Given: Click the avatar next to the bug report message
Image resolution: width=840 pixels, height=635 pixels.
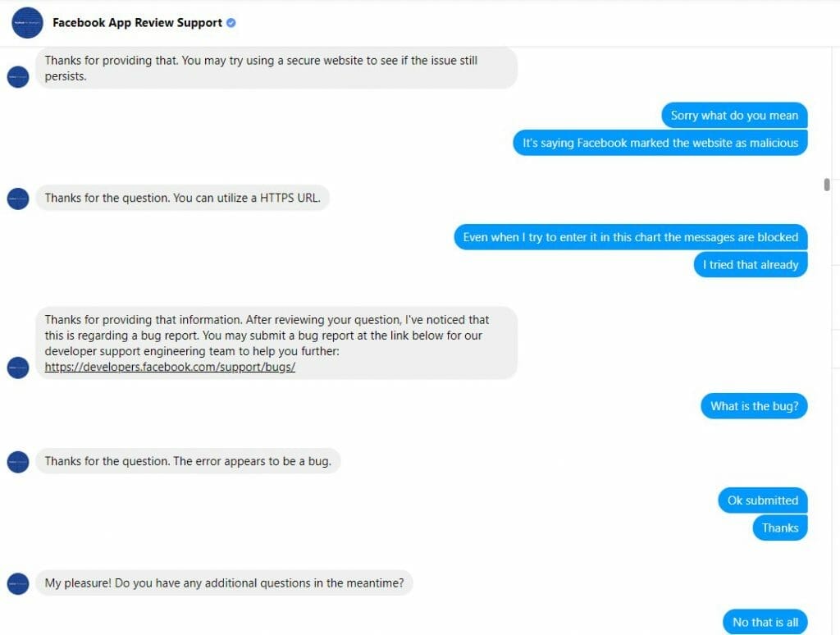Looking at the screenshot, I should click(x=18, y=368).
